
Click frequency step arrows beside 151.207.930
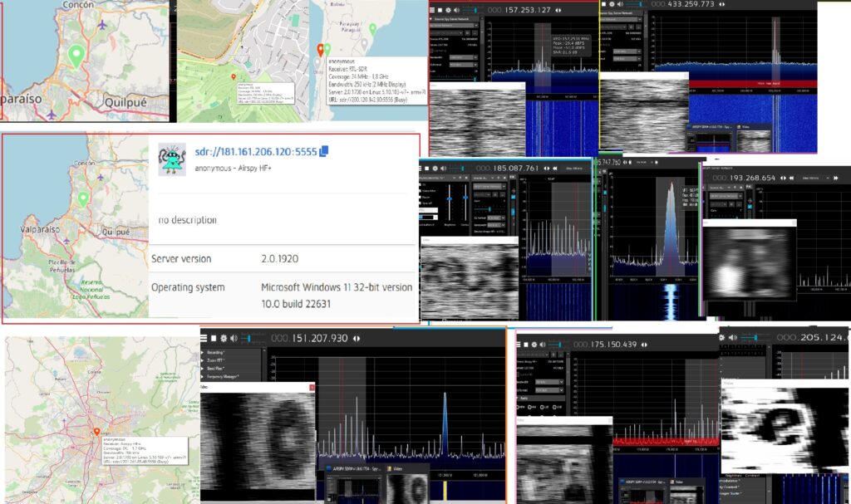click(357, 338)
